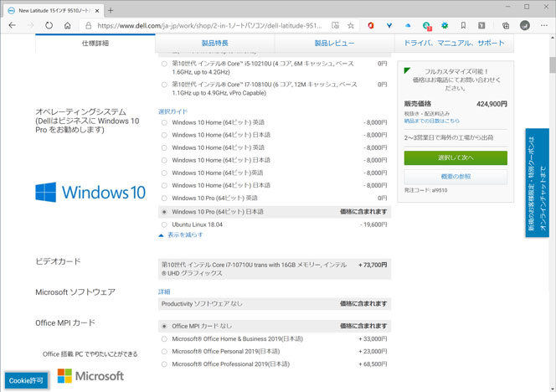Image resolution: width=556 pixels, height=392 pixels.
Task: Click the page vertical scrollbar thumb
Action: coord(553,64)
